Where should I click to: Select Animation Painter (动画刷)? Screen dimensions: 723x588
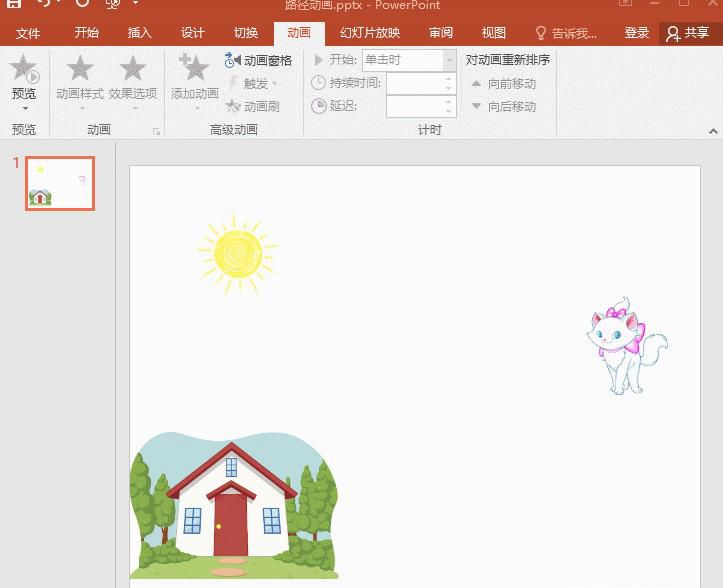pos(253,107)
